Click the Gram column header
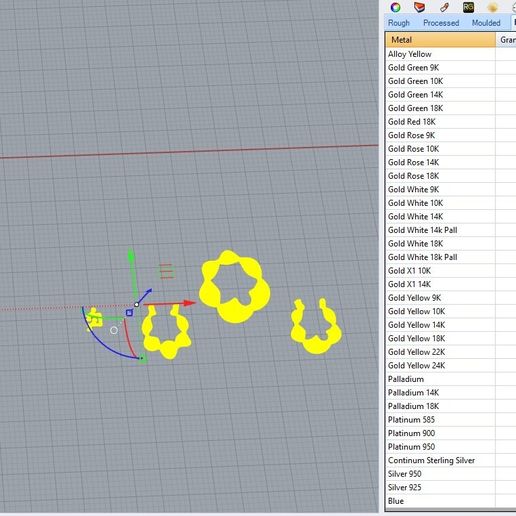 [506, 40]
